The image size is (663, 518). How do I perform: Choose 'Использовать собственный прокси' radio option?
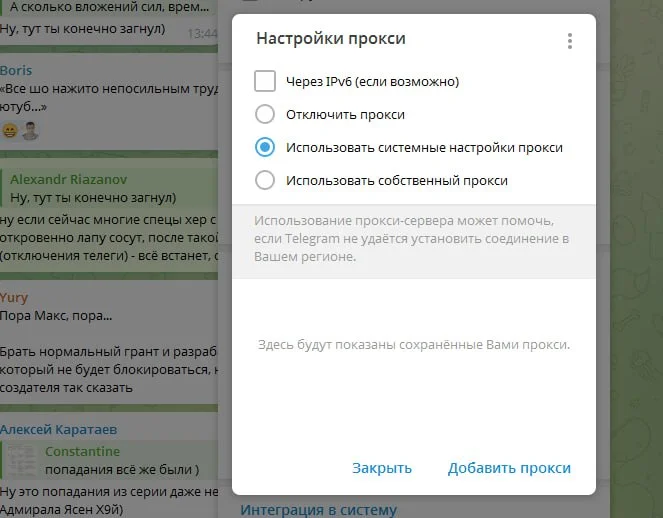(265, 181)
